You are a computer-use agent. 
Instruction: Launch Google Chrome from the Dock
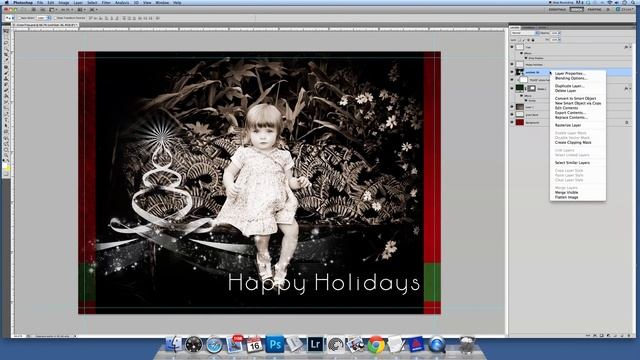[x=376, y=344]
